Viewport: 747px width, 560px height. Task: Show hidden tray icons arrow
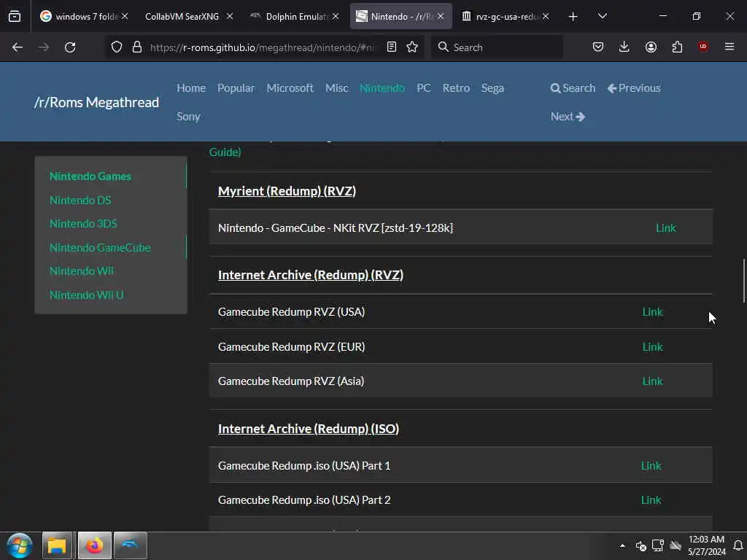click(x=622, y=545)
